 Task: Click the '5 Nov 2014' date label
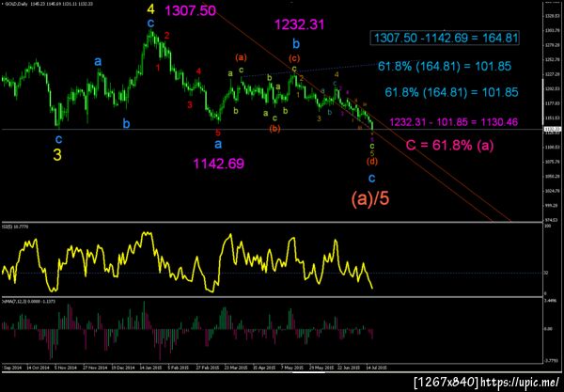tap(66, 368)
